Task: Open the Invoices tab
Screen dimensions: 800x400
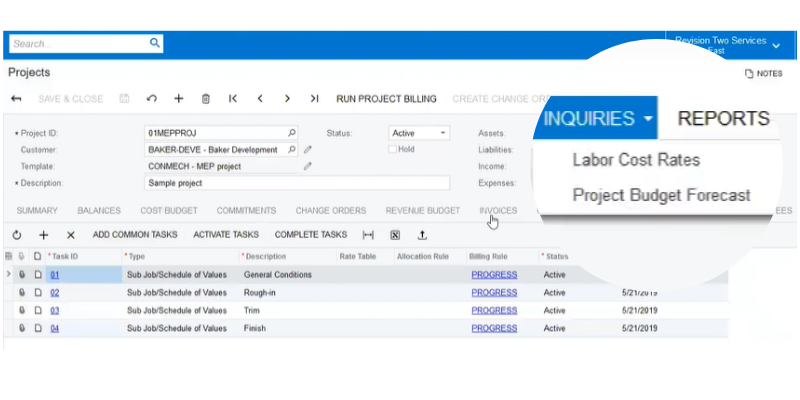Action: point(498,211)
